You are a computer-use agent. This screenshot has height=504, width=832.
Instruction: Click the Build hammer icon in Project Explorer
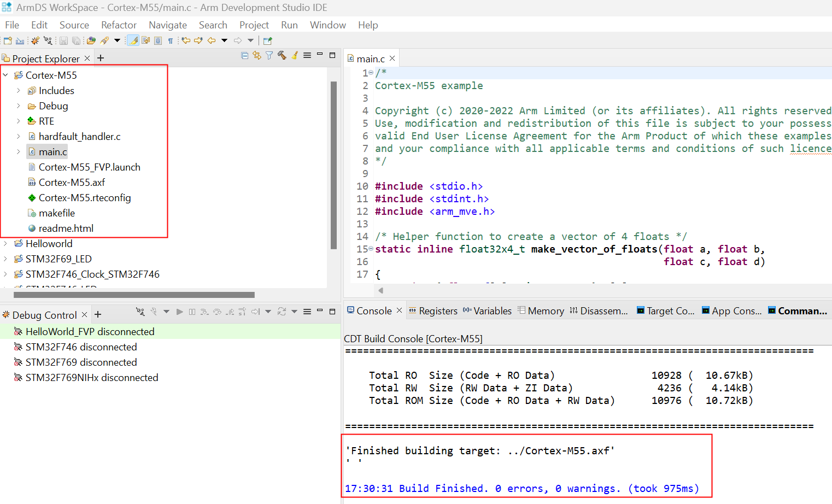282,55
